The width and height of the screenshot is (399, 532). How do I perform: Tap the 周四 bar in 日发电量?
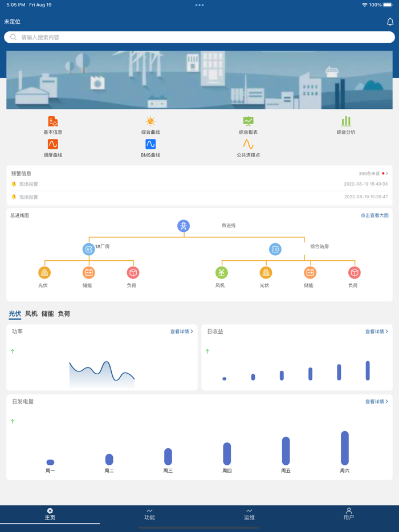pos(227,453)
